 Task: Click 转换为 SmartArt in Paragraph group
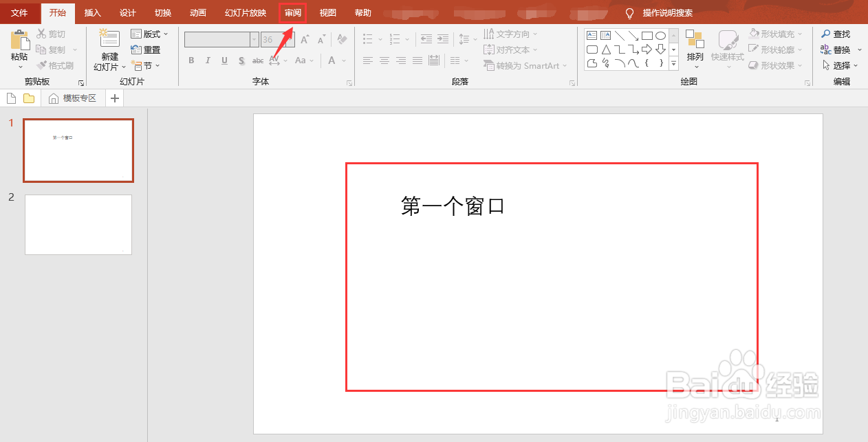pyautogui.click(x=525, y=65)
